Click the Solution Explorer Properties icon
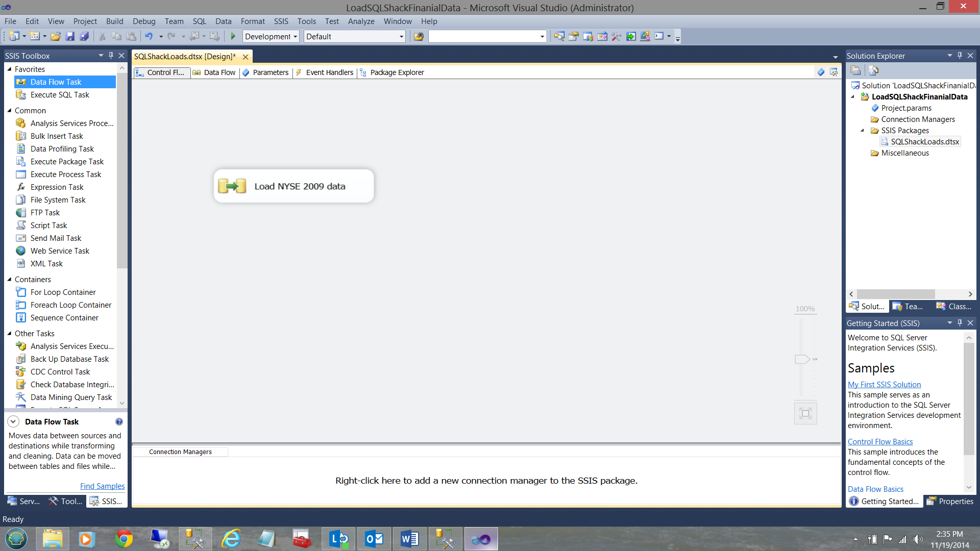Screen dimensions: 980x551 (x=856, y=70)
